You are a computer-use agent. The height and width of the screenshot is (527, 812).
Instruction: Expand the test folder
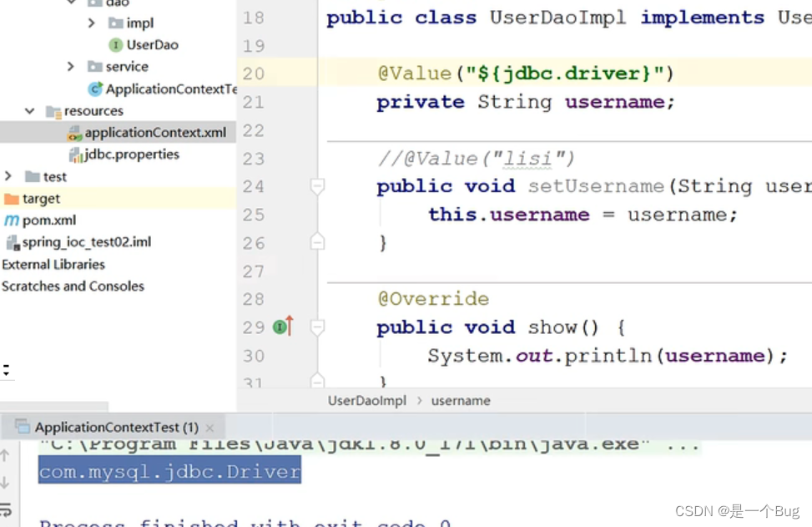(x=8, y=176)
